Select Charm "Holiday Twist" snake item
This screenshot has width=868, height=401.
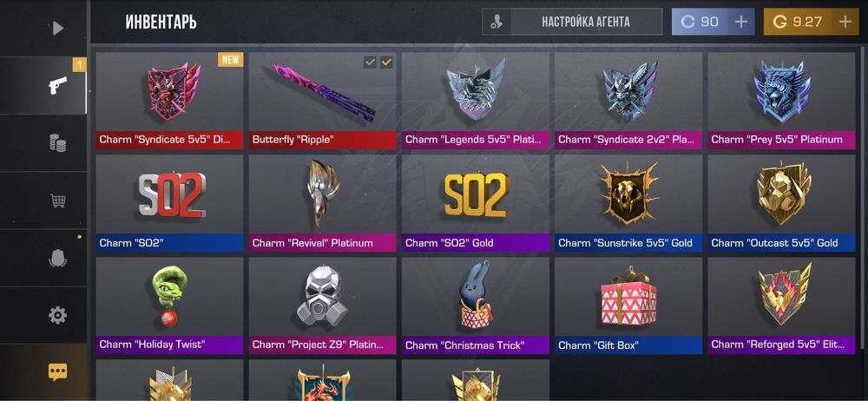coord(169,306)
